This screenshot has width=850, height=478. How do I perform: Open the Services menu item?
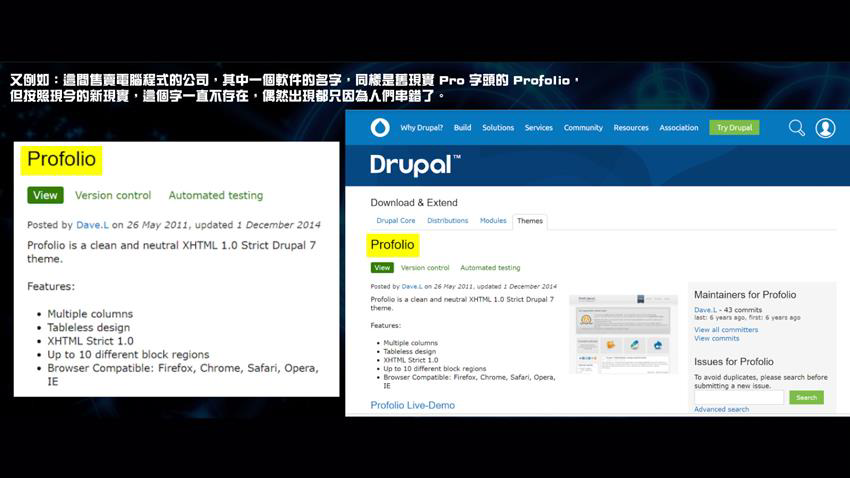(538, 128)
